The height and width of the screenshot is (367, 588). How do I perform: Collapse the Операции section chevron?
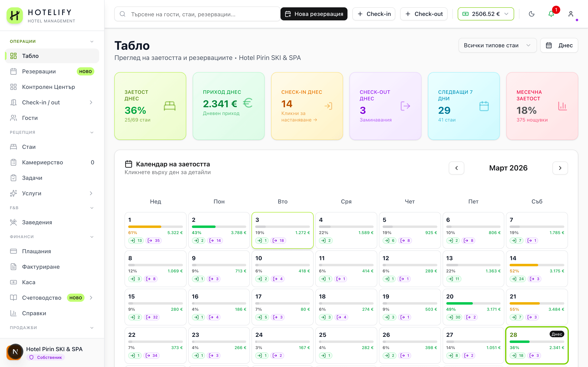point(92,41)
